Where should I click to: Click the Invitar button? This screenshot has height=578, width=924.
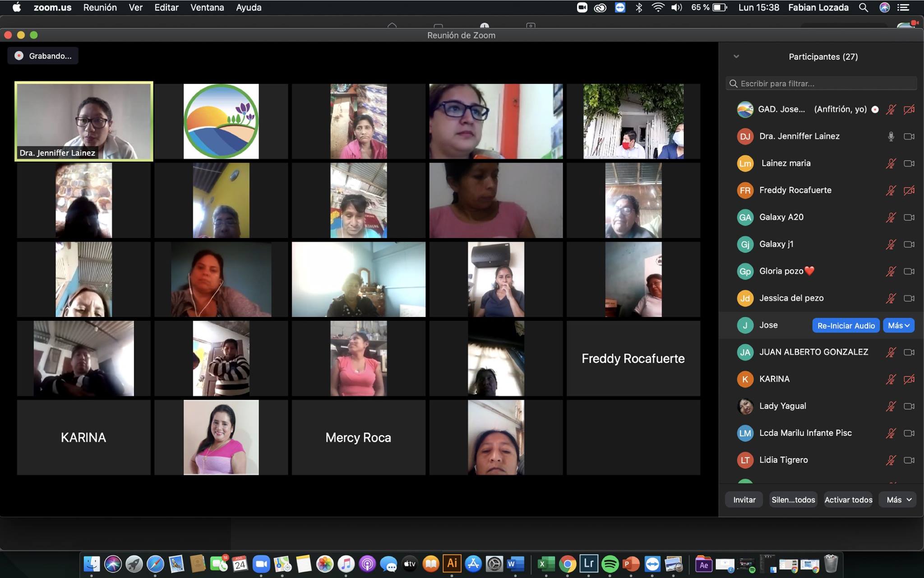point(744,500)
